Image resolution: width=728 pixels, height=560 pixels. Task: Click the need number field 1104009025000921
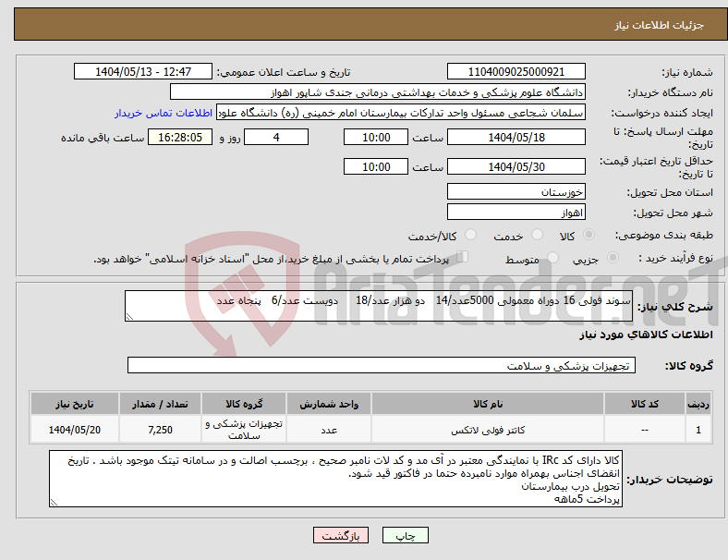click(516, 72)
